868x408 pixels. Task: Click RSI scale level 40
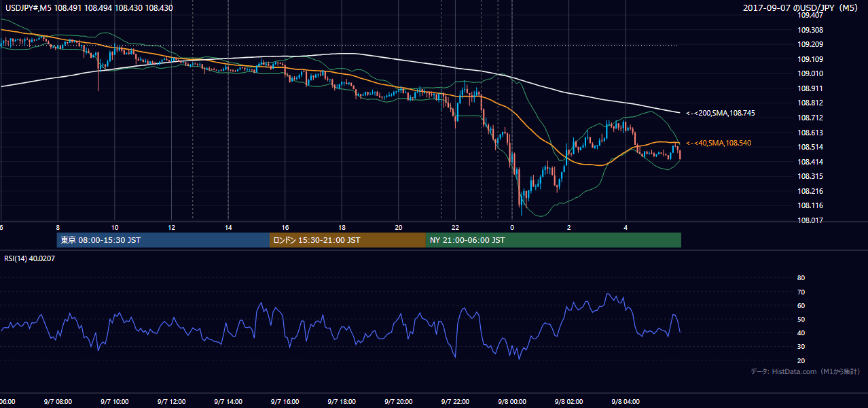(801, 333)
